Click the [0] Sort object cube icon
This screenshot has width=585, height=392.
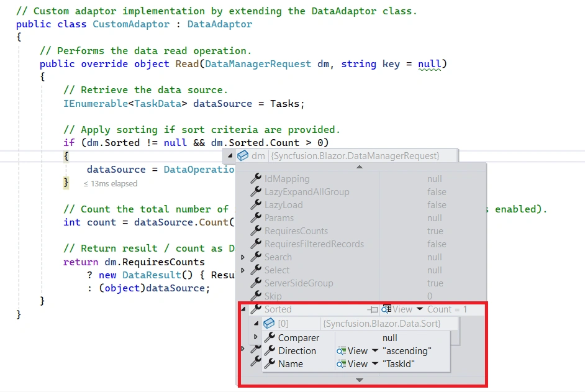click(269, 323)
